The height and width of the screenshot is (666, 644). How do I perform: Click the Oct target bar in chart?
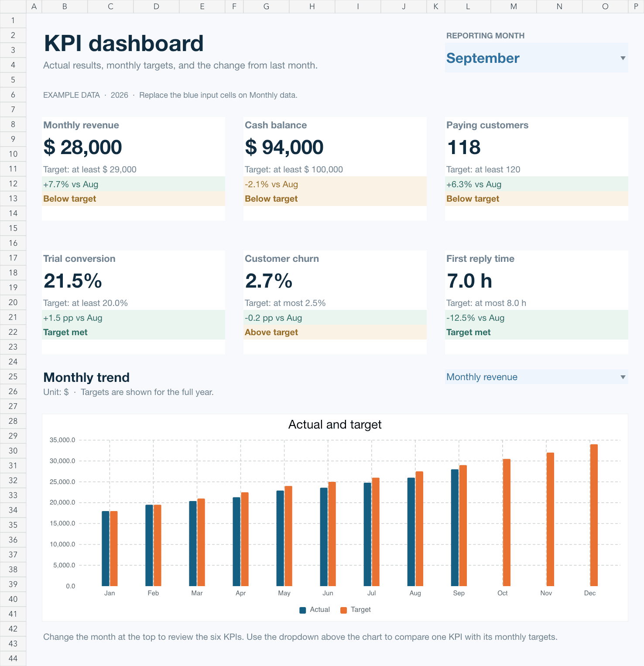[507, 522]
